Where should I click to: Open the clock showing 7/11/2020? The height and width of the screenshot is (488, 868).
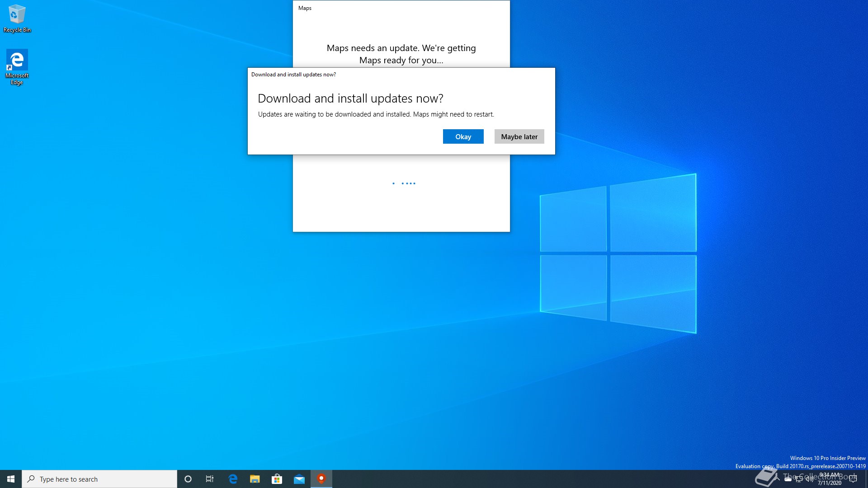pos(830,479)
